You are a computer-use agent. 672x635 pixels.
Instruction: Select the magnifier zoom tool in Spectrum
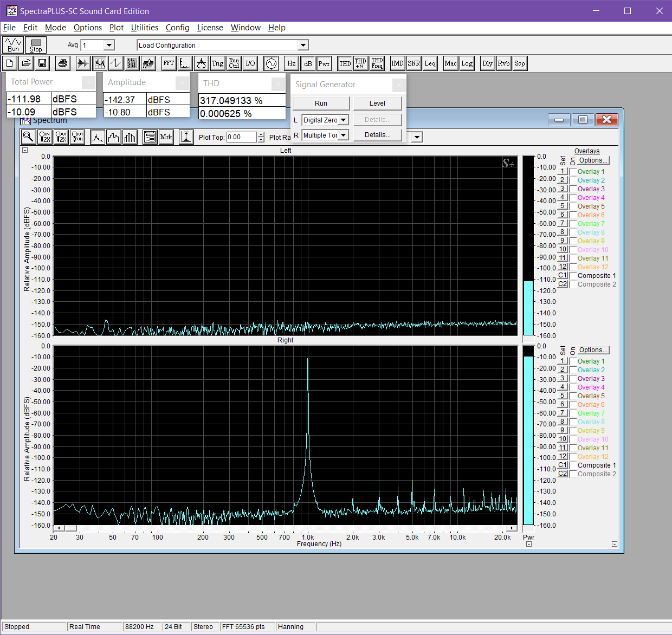pos(28,137)
